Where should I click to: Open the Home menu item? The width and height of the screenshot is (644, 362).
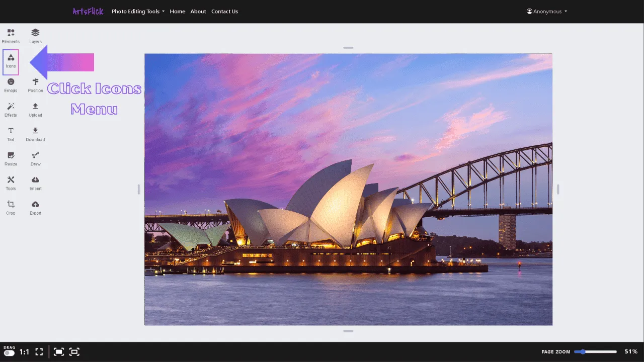click(177, 11)
